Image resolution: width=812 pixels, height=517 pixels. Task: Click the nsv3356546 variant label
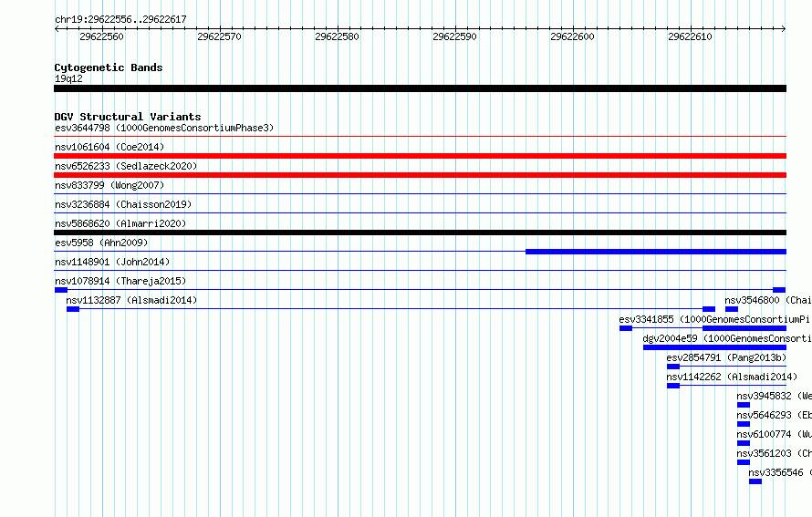(x=780, y=472)
